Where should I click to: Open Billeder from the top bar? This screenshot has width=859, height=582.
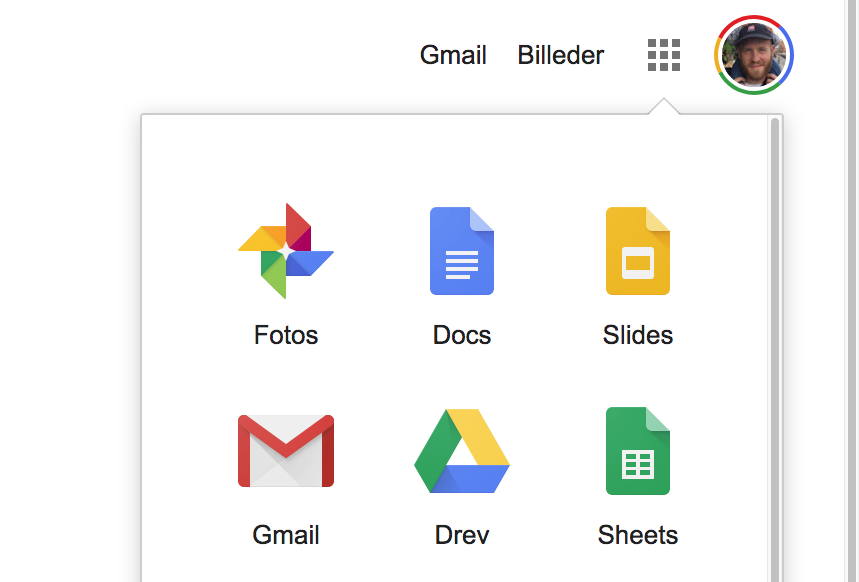click(560, 55)
